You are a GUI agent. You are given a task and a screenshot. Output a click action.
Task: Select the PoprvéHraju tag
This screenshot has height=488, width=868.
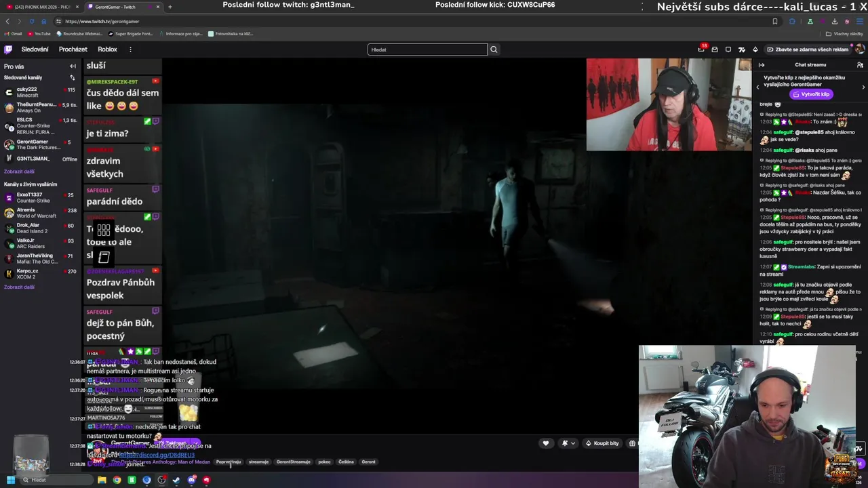click(229, 462)
